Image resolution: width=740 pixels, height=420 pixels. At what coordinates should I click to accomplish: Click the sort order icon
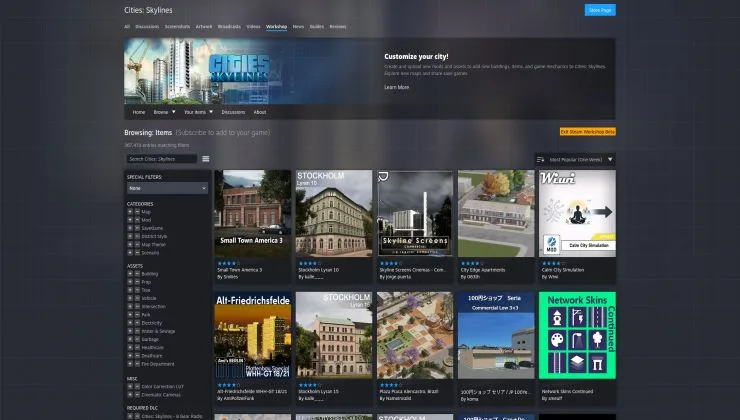coord(540,159)
